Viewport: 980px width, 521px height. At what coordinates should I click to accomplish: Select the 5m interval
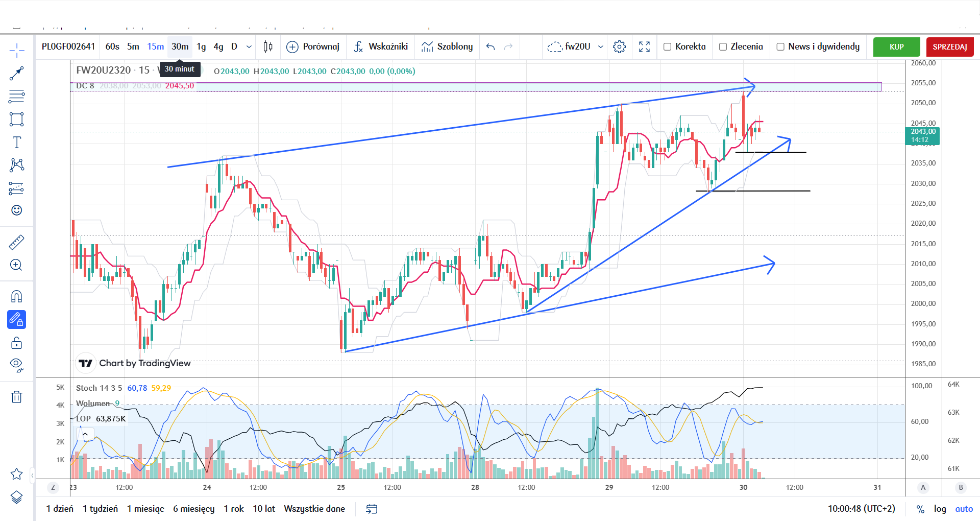click(133, 46)
